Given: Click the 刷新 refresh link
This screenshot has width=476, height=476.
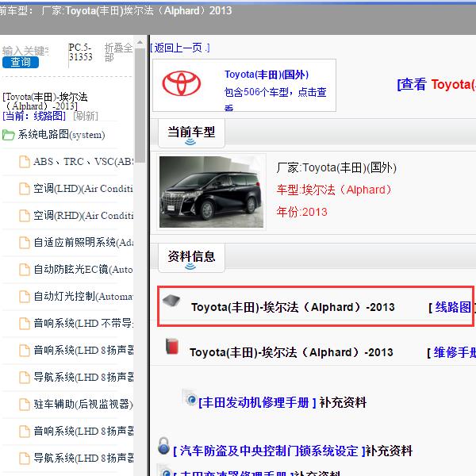Looking at the screenshot, I should click(86, 116).
